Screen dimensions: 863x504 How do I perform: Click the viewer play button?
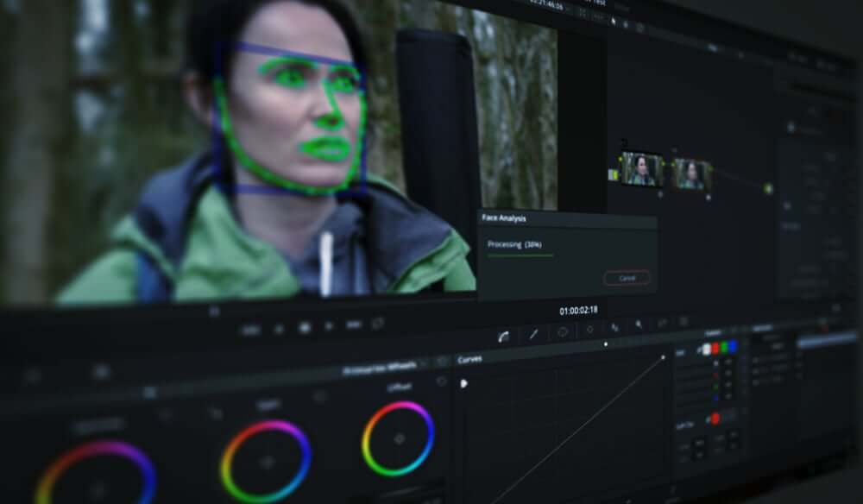click(329, 326)
